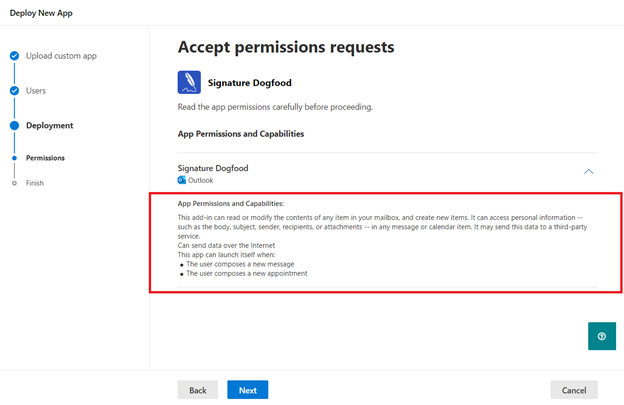Click the App Permissions and Capabilities heading

[x=241, y=134]
